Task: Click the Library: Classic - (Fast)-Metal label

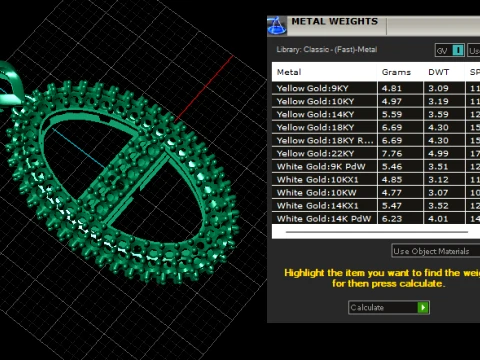Action: (x=326, y=49)
